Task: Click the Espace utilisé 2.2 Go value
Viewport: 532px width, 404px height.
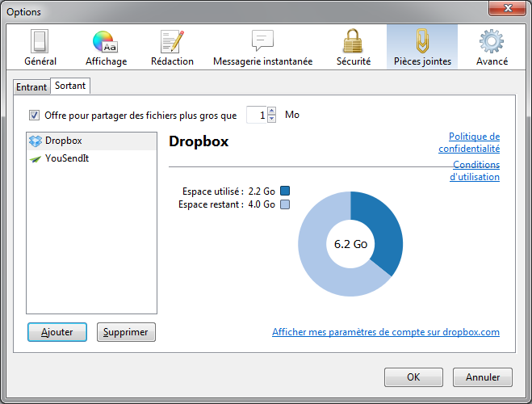Action: pos(262,191)
